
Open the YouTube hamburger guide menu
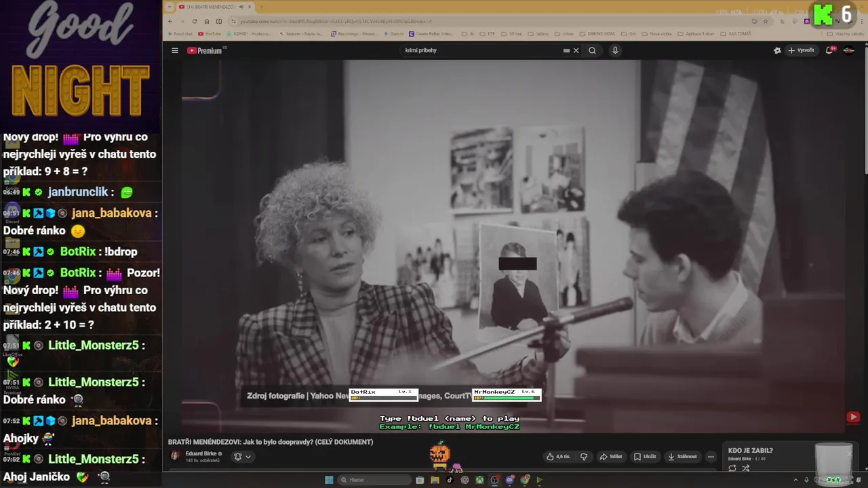point(174,50)
